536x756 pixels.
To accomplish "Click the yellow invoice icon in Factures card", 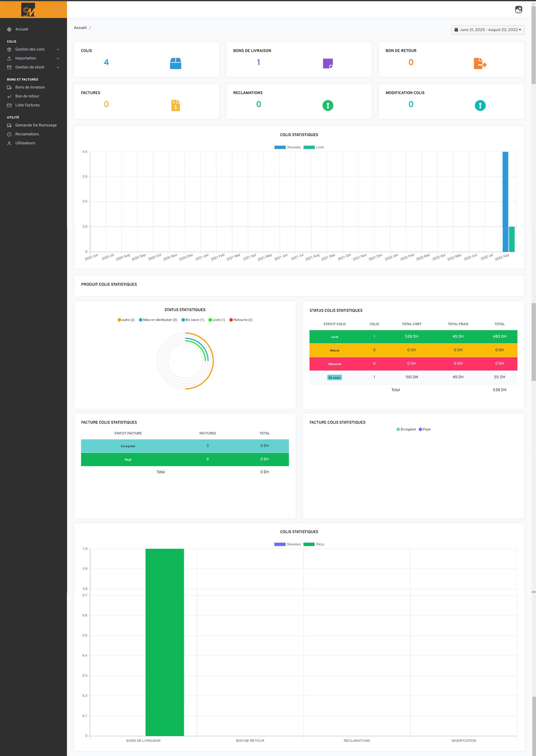I will click(x=175, y=105).
